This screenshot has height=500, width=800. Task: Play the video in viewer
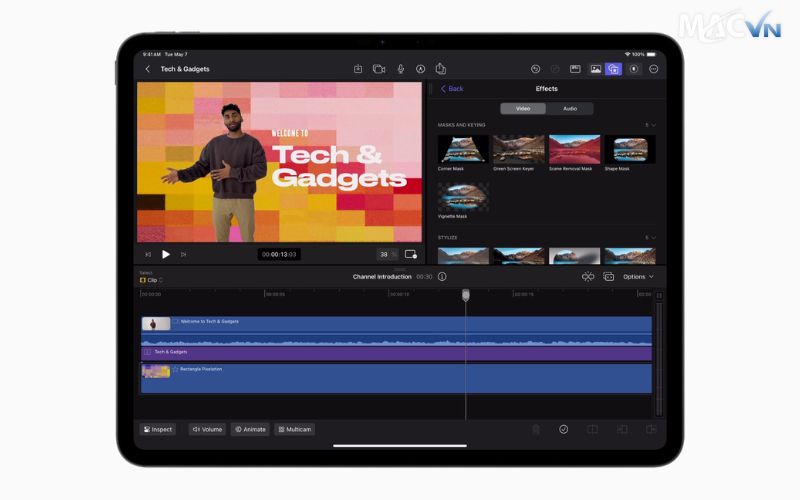[x=166, y=254]
